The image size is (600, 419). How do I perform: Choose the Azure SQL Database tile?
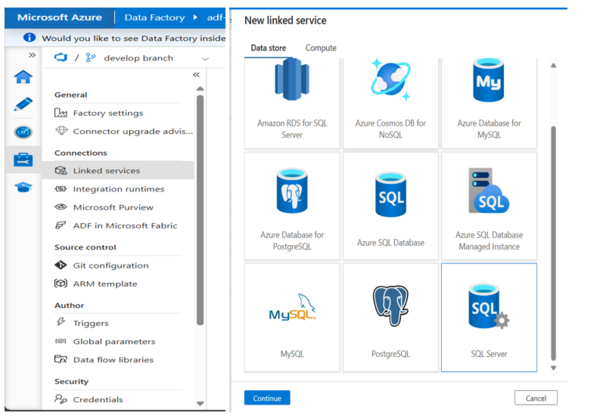coord(390,204)
